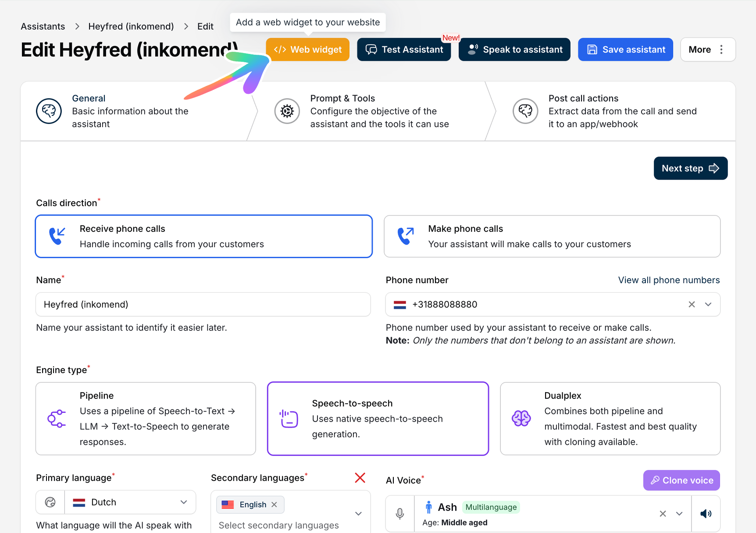
Task: Open the Web widget embed button
Action: tap(307, 50)
